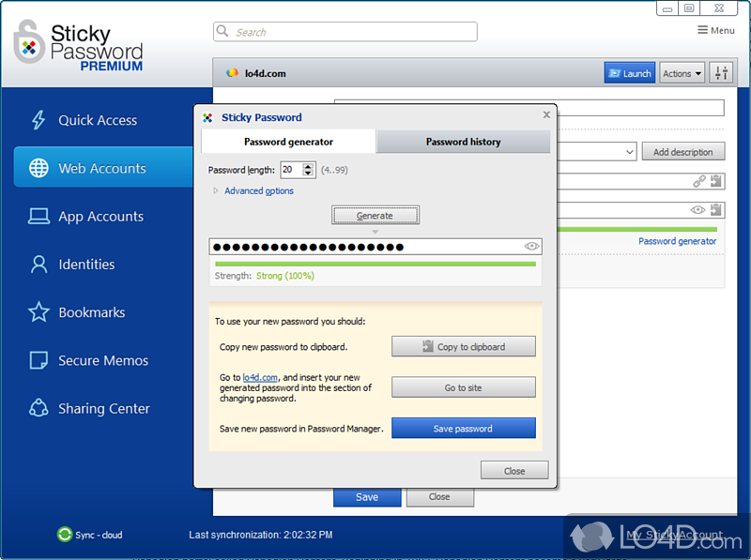Click the search magnifier icon
The height and width of the screenshot is (560, 751).
click(222, 31)
